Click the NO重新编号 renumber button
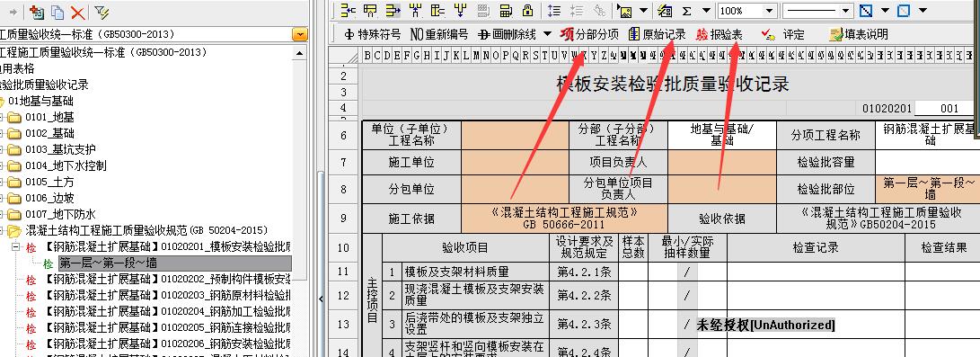 (x=438, y=34)
